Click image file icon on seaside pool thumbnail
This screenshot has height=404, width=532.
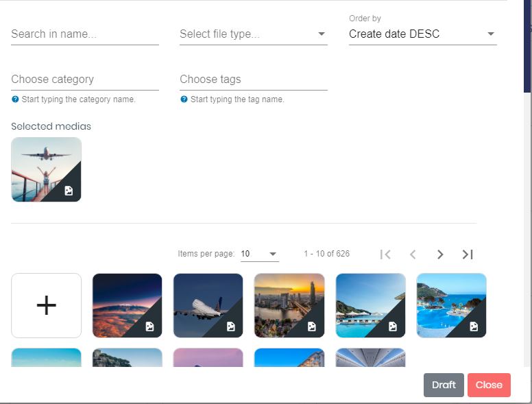pos(393,326)
